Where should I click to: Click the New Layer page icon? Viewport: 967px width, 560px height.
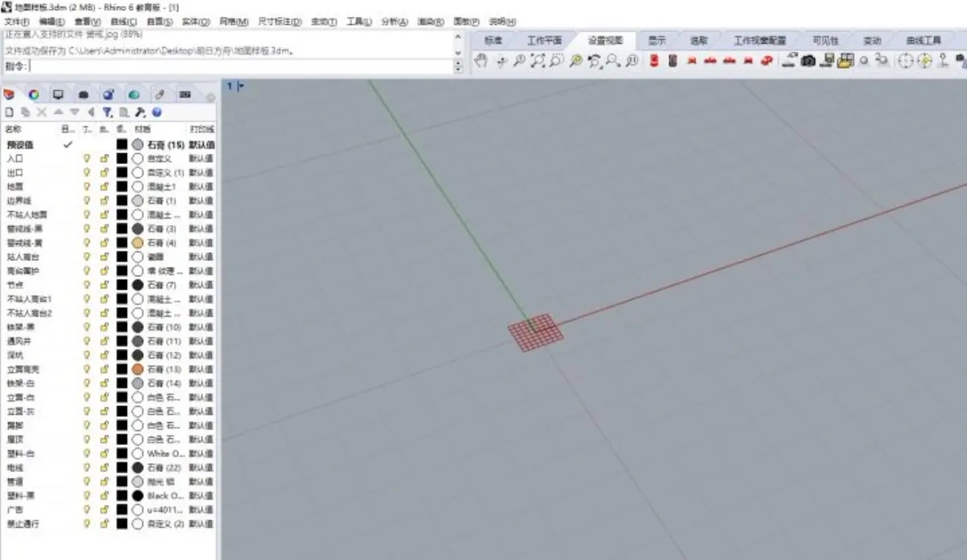coord(10,112)
